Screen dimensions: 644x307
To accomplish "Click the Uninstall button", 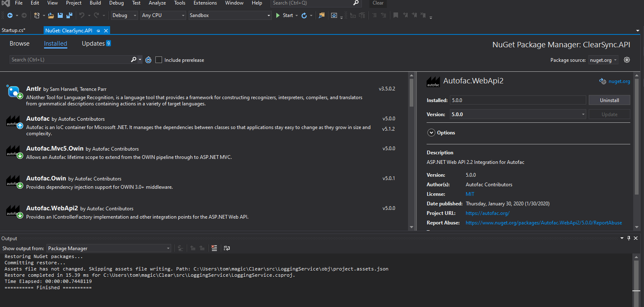I will tap(609, 100).
